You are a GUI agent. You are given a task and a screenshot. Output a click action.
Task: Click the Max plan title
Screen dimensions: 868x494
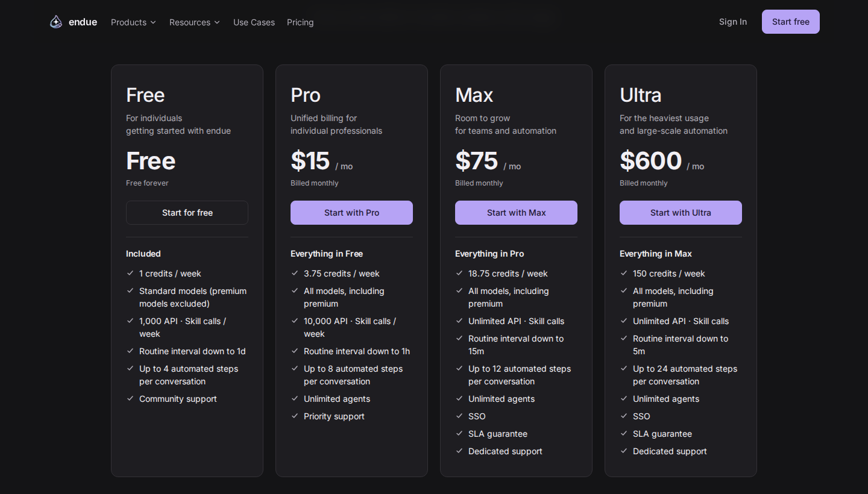474,95
